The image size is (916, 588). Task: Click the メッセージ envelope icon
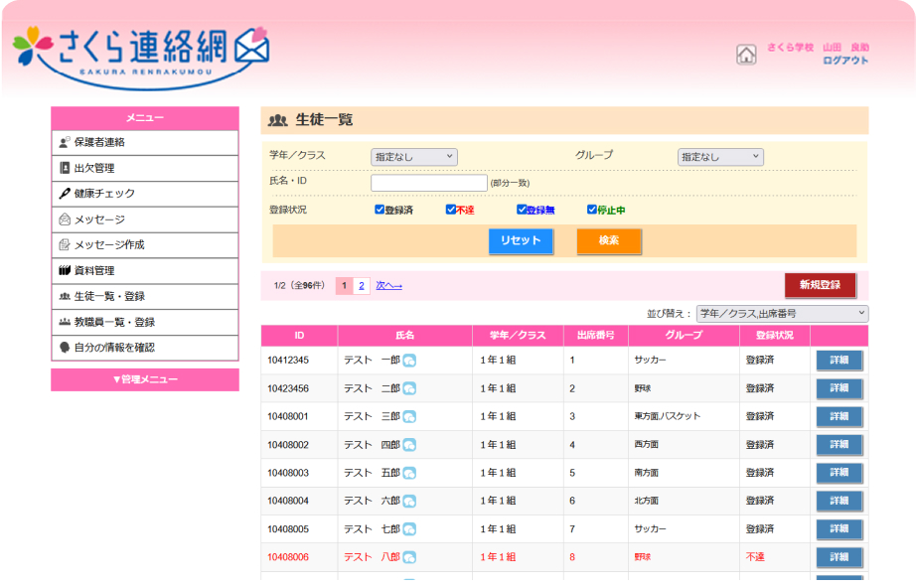click(x=65, y=220)
